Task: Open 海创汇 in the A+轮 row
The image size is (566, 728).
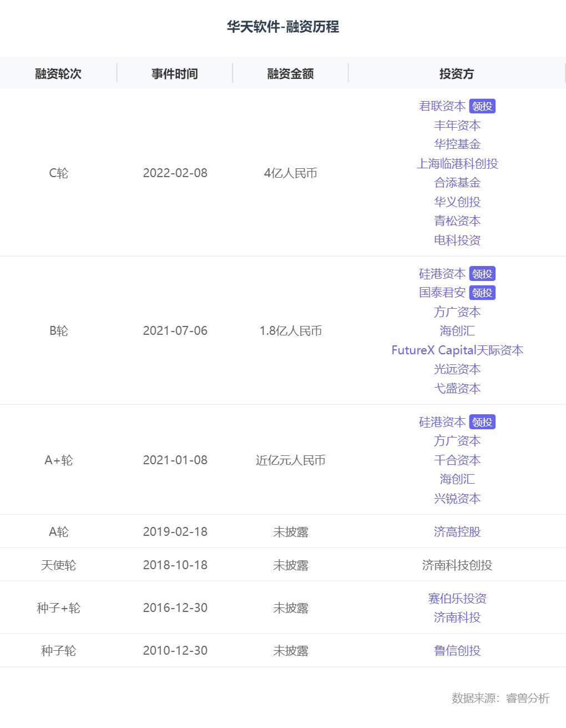Action: pos(457,479)
